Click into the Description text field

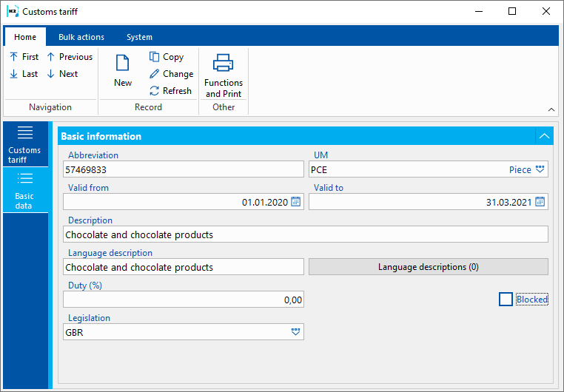tap(305, 234)
